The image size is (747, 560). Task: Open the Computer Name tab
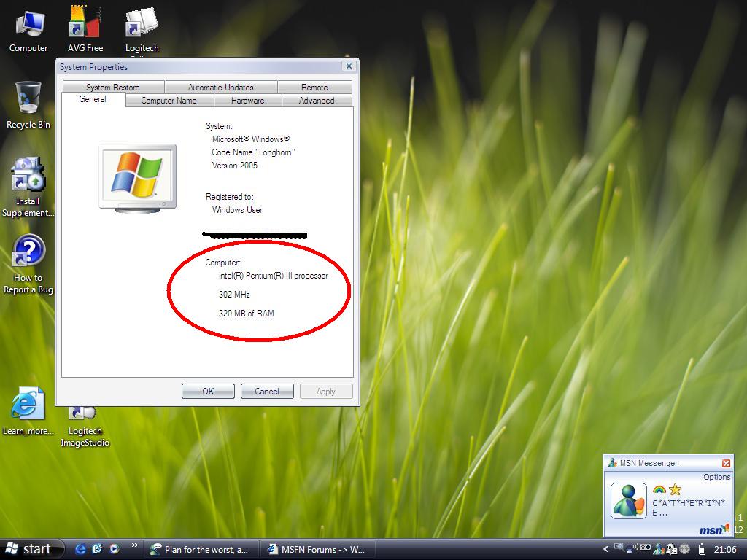pos(169,101)
